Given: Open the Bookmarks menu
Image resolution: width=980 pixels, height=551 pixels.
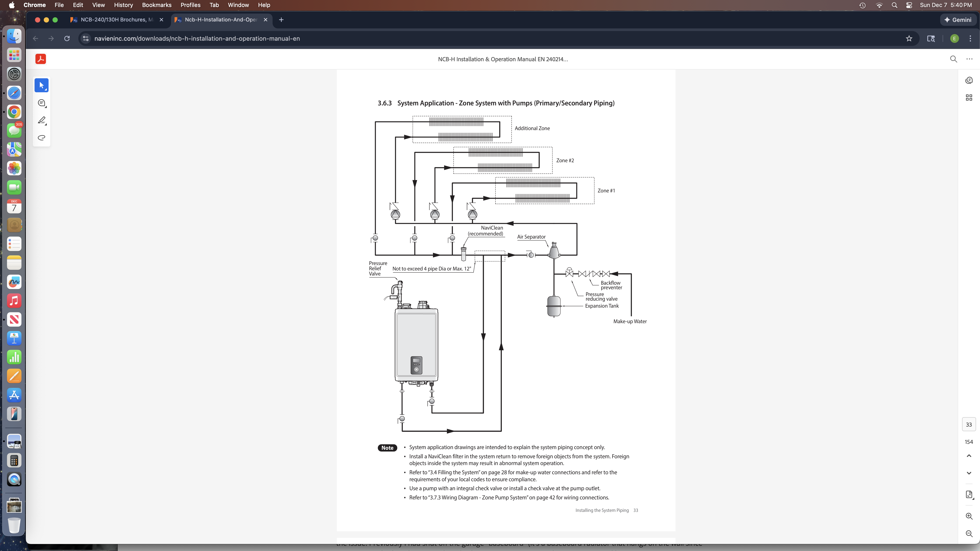Looking at the screenshot, I should tap(156, 5).
